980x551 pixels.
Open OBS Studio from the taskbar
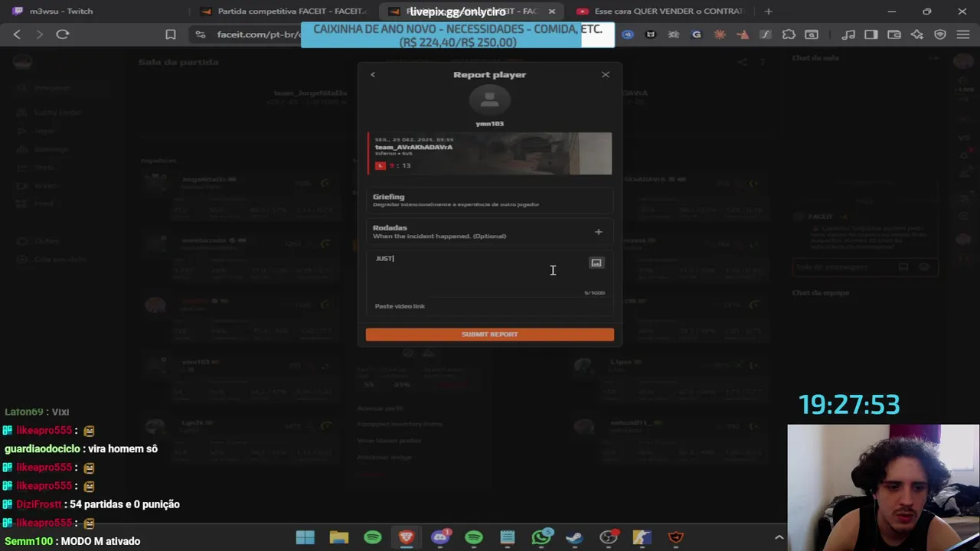(x=609, y=537)
